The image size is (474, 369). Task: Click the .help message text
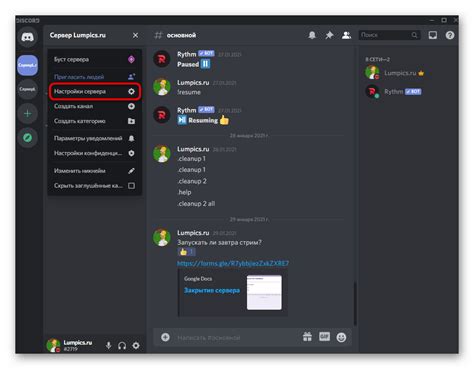[x=184, y=192]
